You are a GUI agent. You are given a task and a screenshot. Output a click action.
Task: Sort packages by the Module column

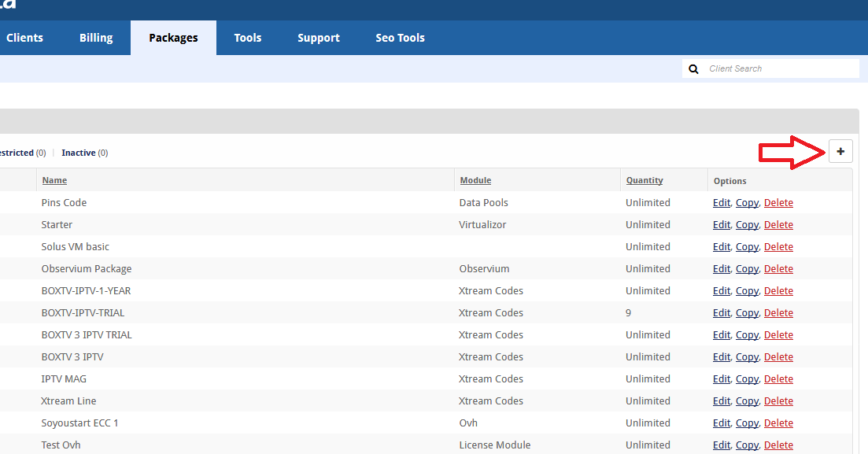[x=475, y=180]
